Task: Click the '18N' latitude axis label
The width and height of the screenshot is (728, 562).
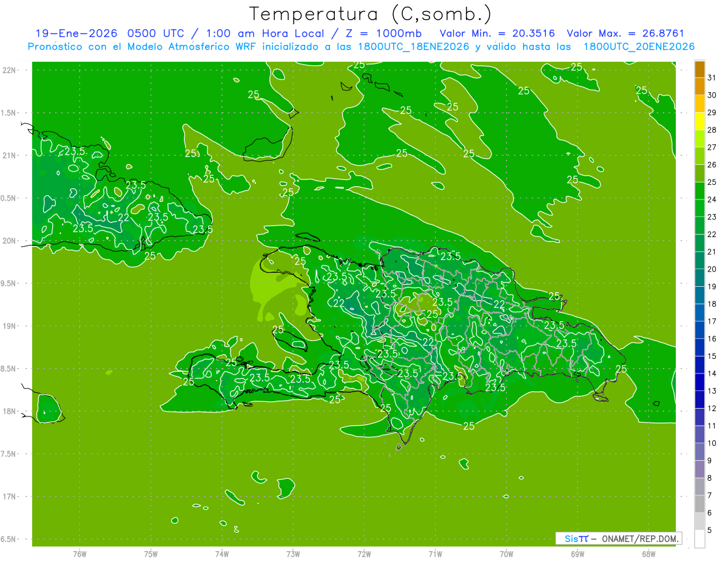Action: coord(8,411)
